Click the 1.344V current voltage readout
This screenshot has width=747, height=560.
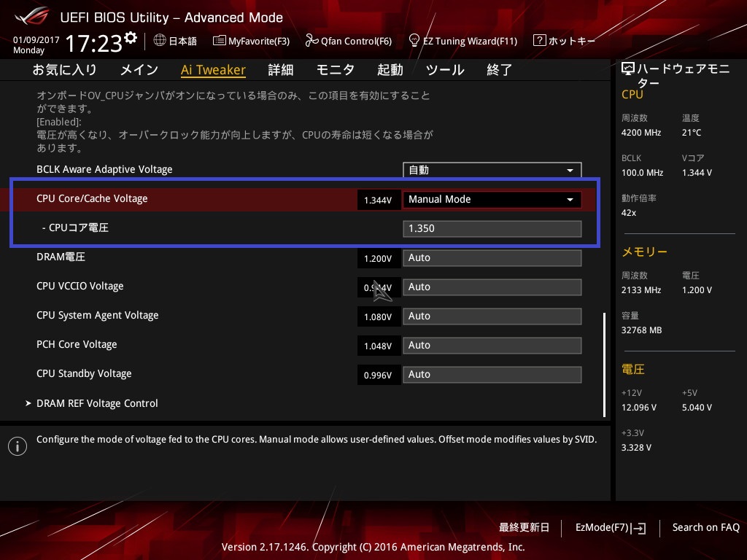point(378,200)
